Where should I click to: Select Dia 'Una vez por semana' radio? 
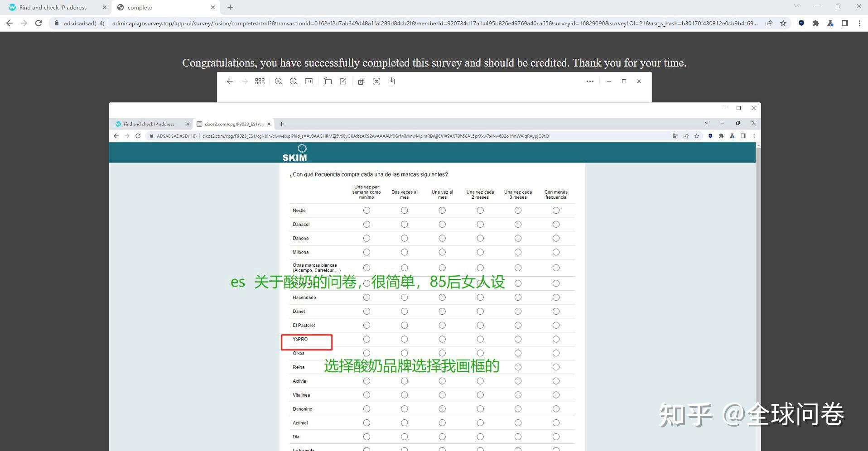click(x=366, y=437)
